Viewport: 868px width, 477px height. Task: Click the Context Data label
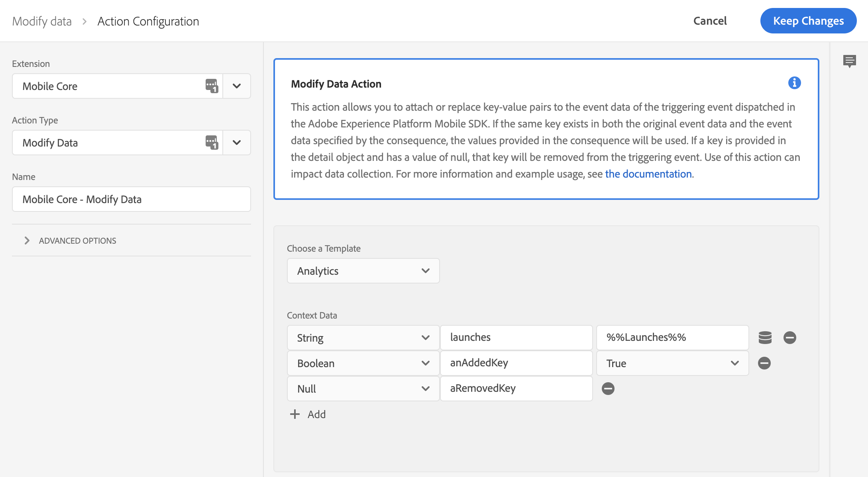click(312, 315)
